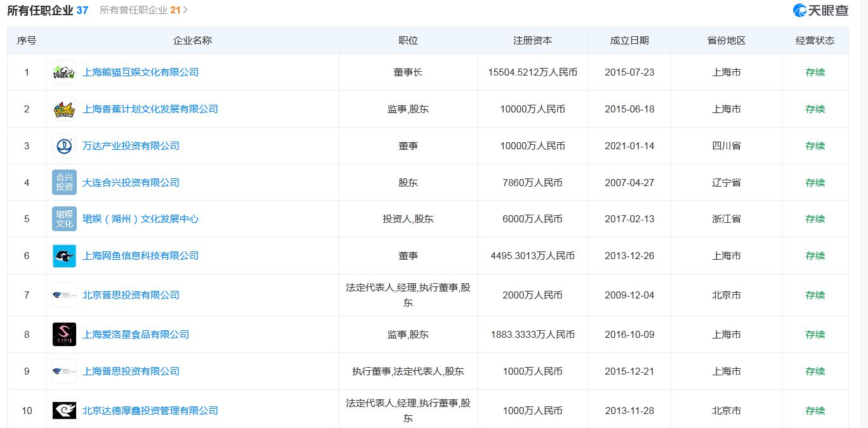Click the 2013-12-26 date cell
This screenshot has height=428, width=868.
coord(629,256)
